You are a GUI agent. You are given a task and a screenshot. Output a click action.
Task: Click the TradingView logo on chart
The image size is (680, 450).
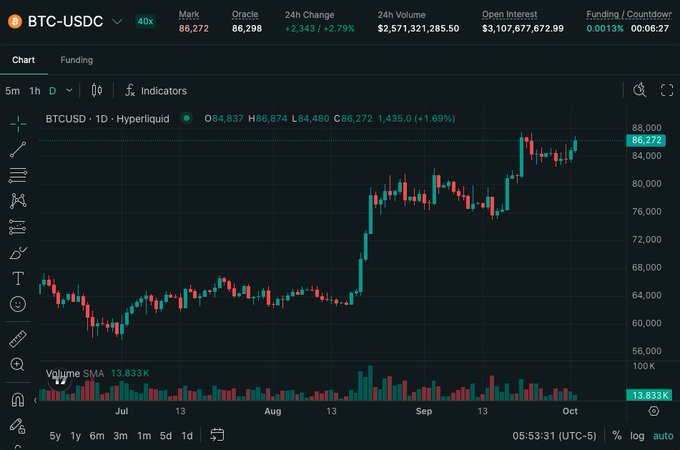pos(60,381)
